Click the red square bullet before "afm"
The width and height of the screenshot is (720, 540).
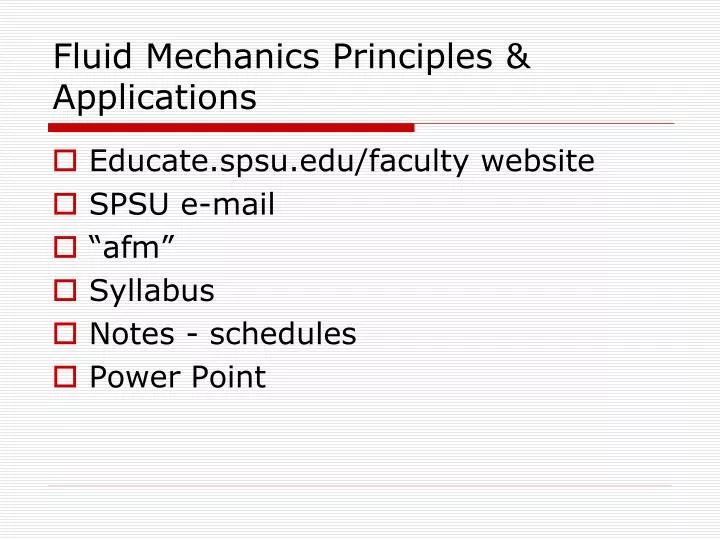65,247
